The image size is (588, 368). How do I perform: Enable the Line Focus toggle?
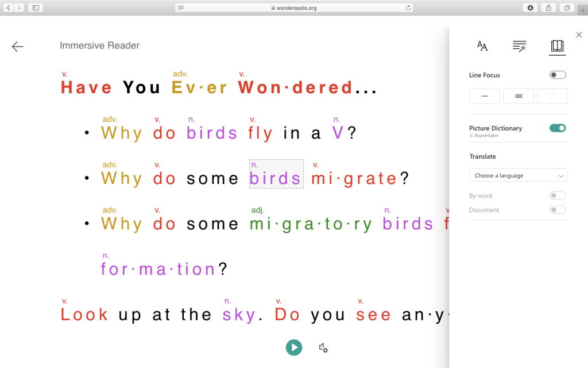tap(557, 75)
